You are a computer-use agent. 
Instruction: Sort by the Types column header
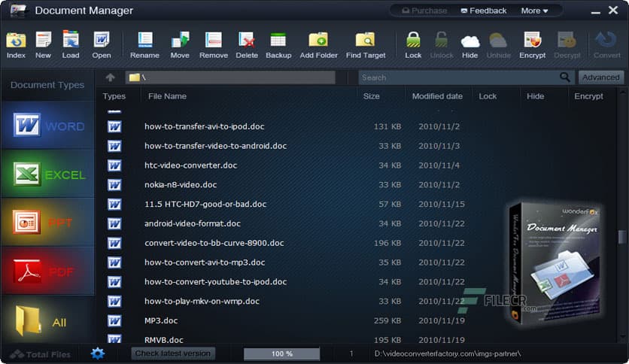click(114, 96)
